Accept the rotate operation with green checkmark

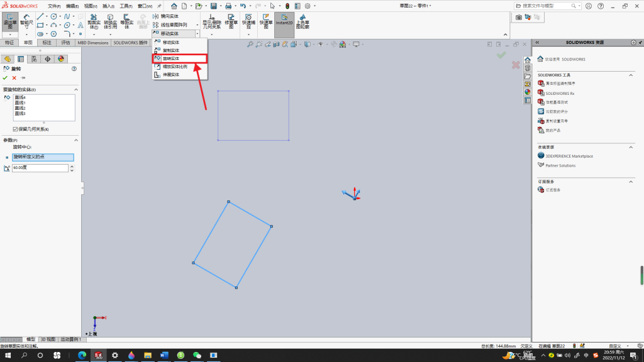5,77
